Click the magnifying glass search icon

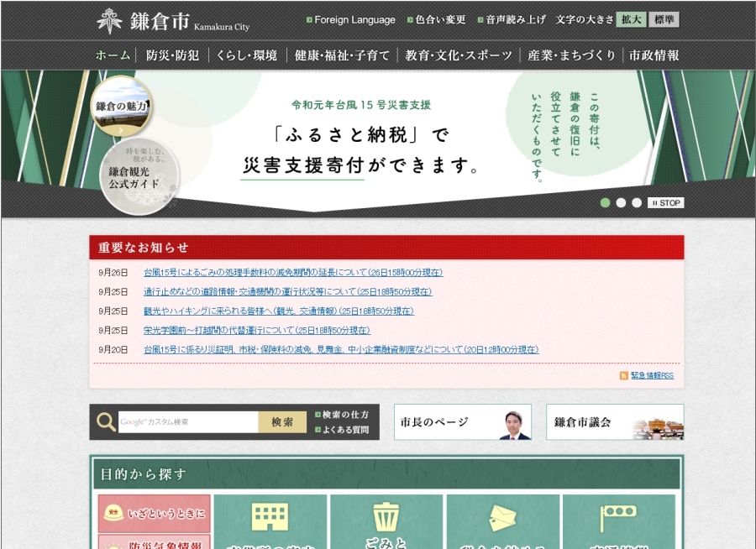(x=106, y=421)
